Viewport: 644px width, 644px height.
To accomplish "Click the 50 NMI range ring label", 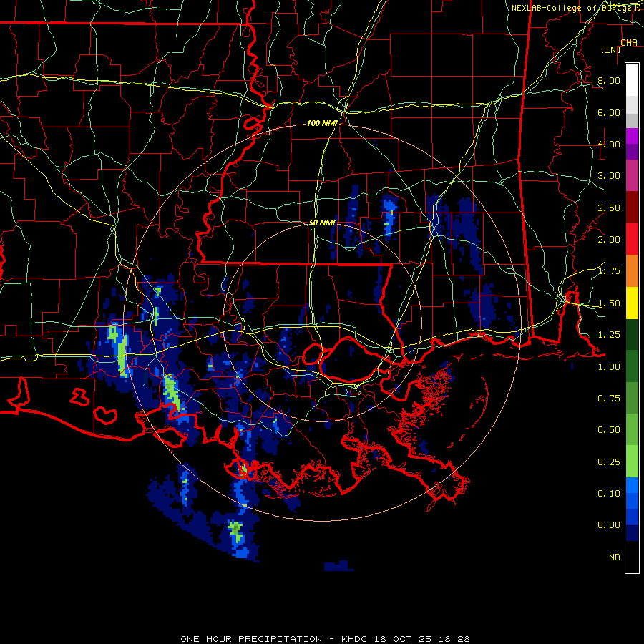I will [x=322, y=223].
